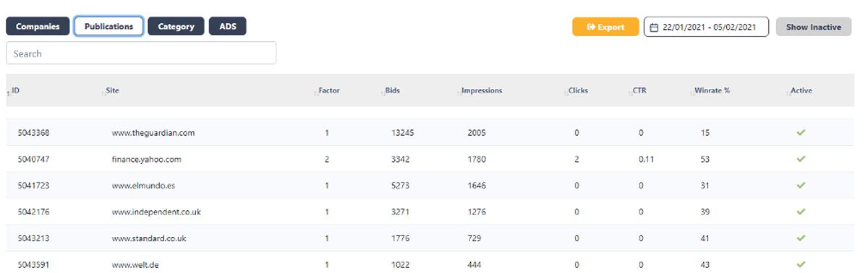Toggle active checkmark for www.standard.co.uk

pyautogui.click(x=801, y=238)
